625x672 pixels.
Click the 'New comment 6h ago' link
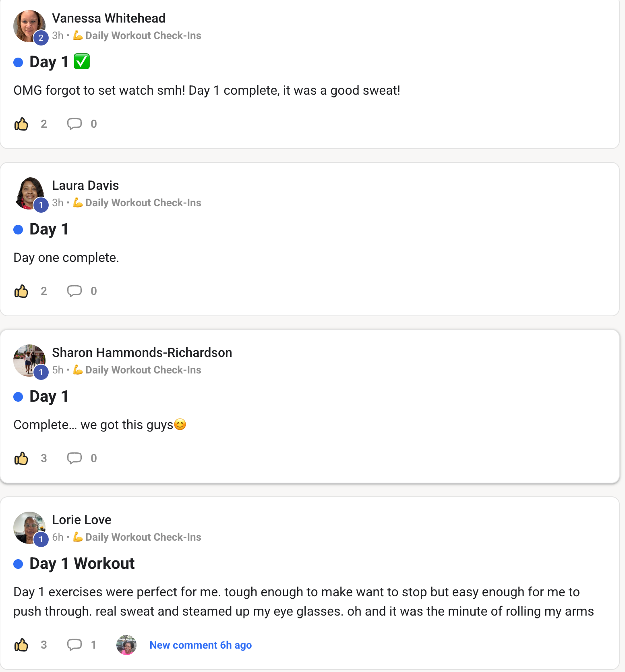pyautogui.click(x=201, y=645)
